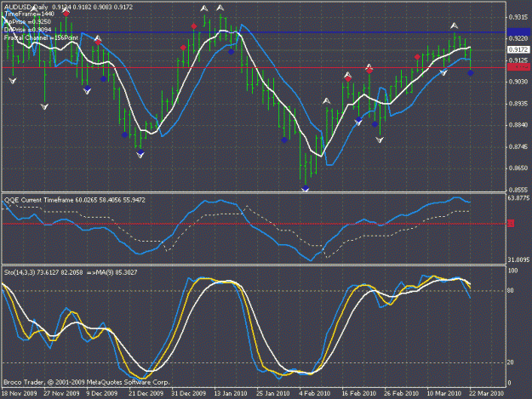The height and width of the screenshot is (399, 532).
Task: Click the 27 Nov 2009 date label
Action: [61, 393]
